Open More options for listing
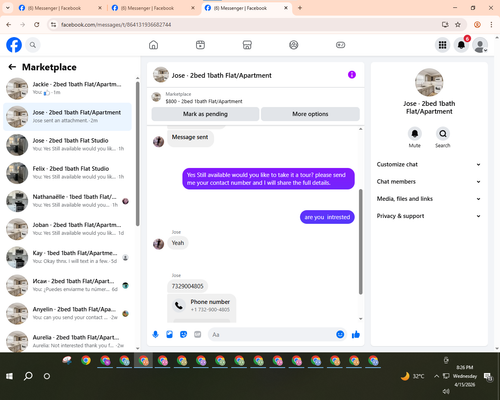 [310, 114]
